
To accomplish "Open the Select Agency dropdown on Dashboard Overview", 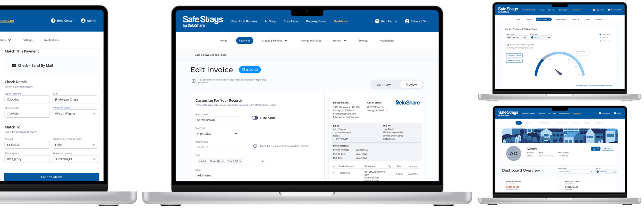I will coord(575,172).
